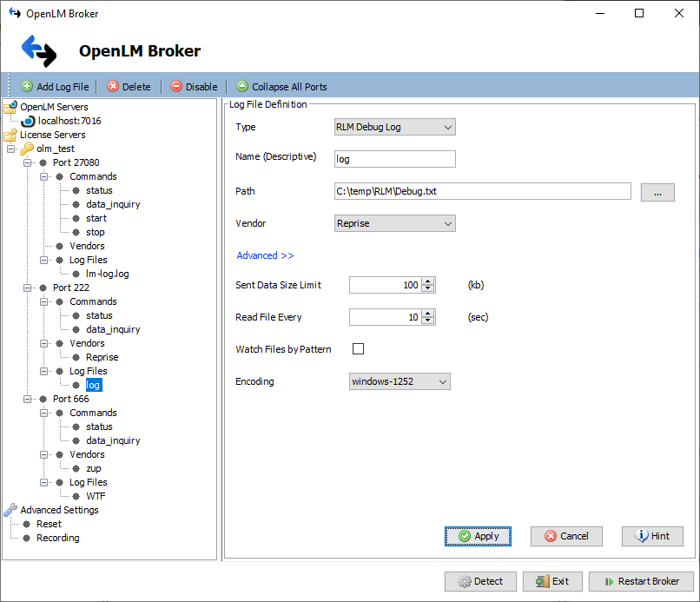
Task: Select the Recording item under Advanced Settings
Action: click(x=57, y=538)
